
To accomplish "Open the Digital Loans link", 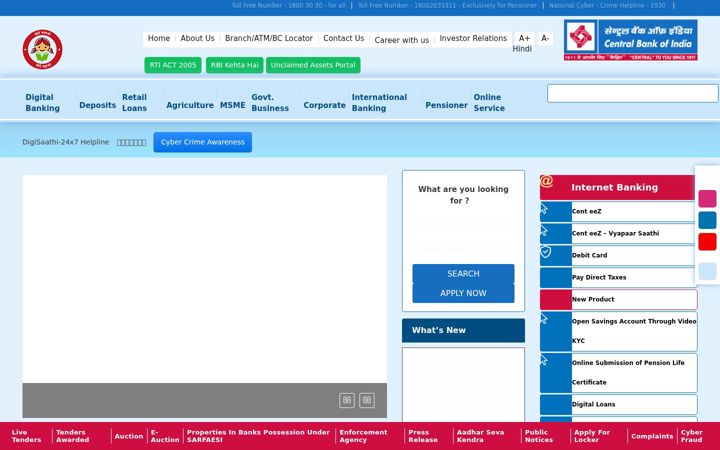I will tap(619, 405).
